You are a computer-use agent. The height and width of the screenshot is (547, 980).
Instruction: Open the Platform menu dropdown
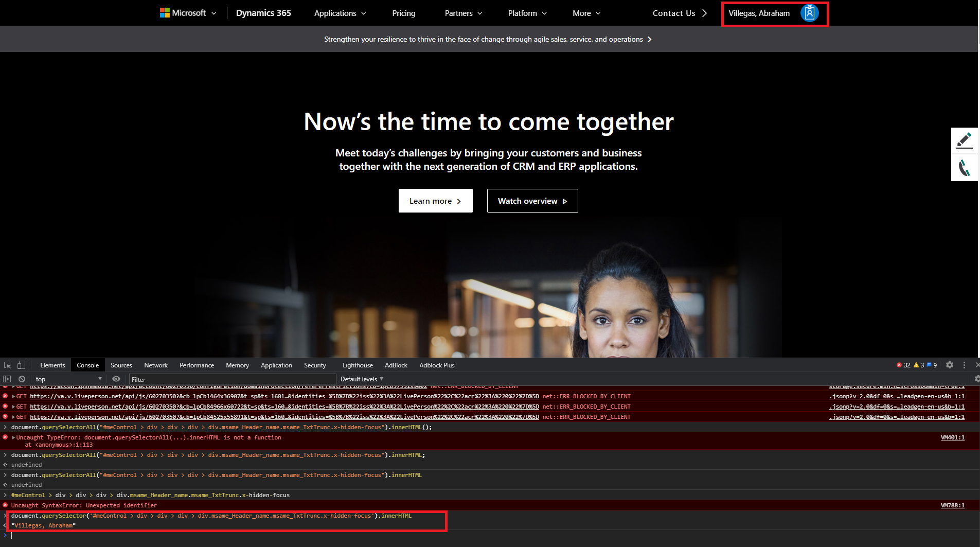pos(527,13)
